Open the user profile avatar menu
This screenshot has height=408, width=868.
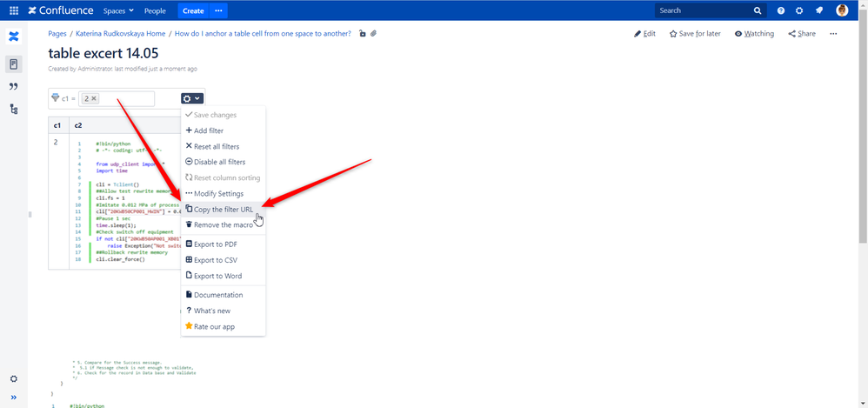click(842, 10)
